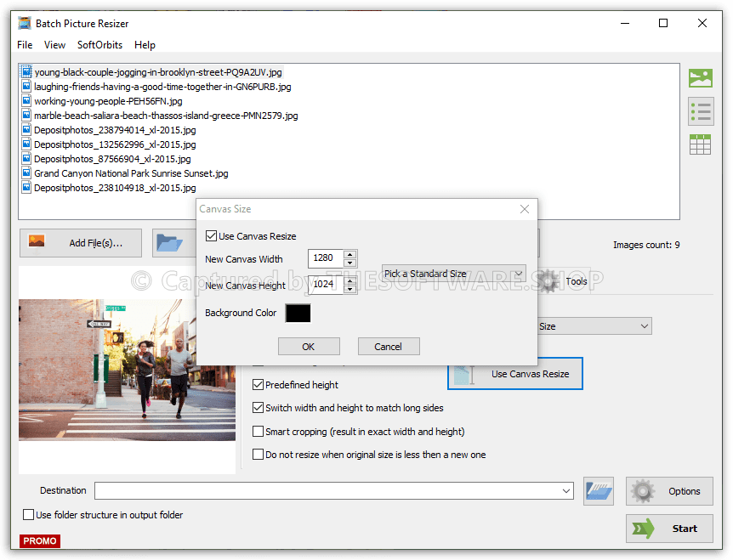Click the jogging couple preview image
This screenshot has width=733, height=560.
(128, 370)
